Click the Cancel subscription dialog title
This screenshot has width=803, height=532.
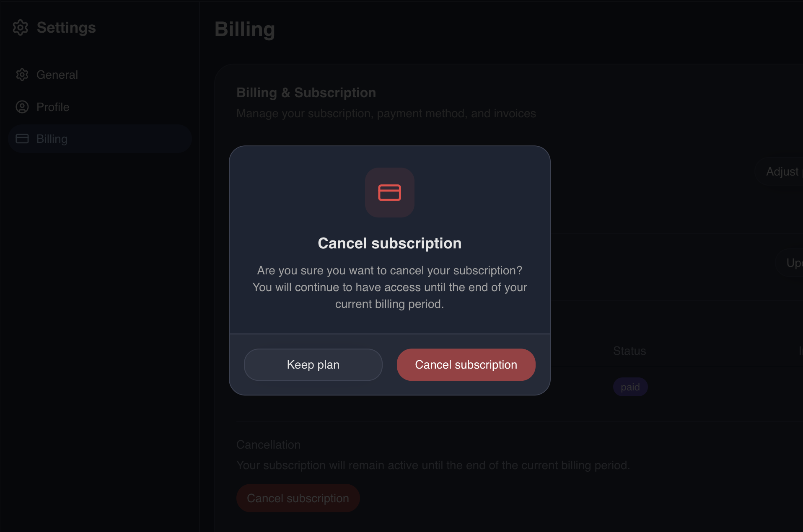pos(389,243)
